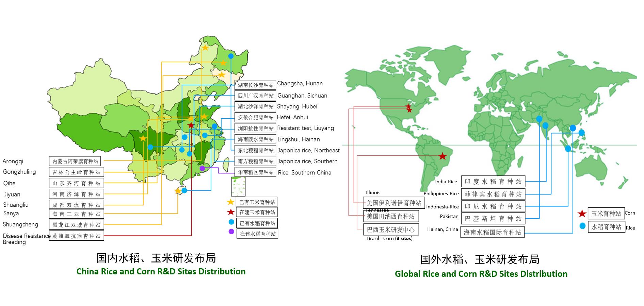Select the 黄淮海抗病育种站 label box
Viewport: 644px width, 306px height.
point(77,236)
